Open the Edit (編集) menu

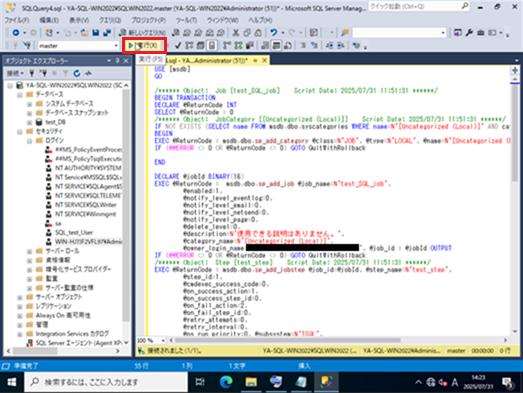click(x=49, y=20)
